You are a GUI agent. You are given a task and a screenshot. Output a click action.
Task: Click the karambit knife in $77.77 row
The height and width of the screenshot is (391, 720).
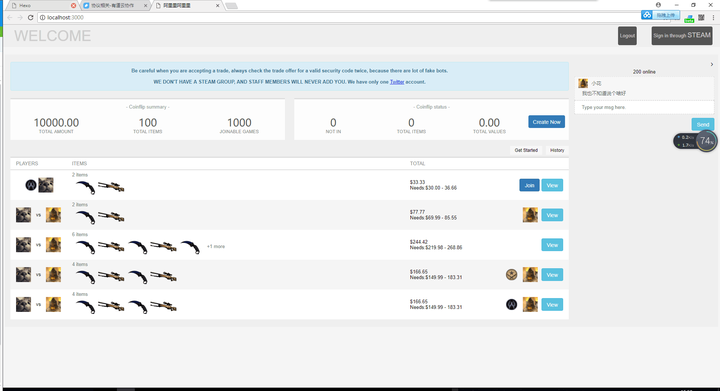click(x=85, y=217)
